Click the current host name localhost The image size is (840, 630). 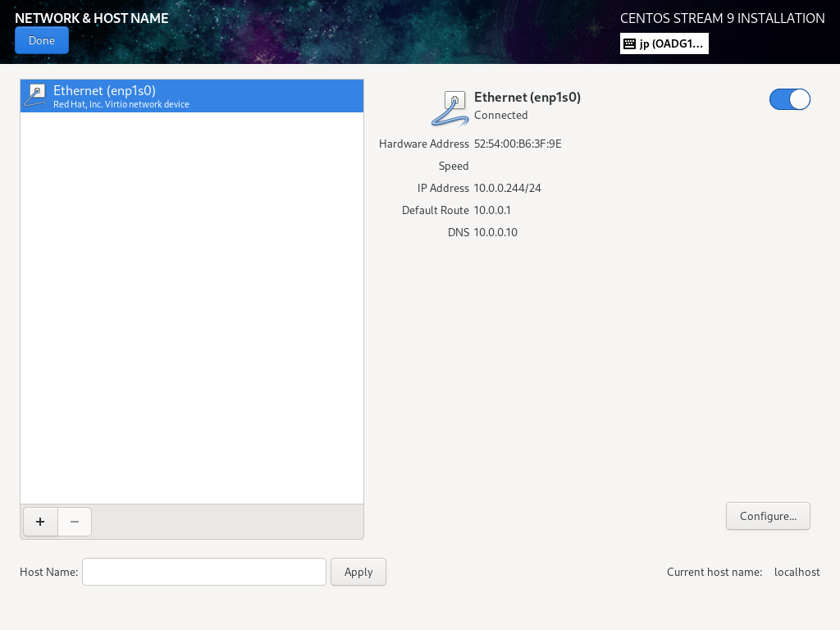797,572
